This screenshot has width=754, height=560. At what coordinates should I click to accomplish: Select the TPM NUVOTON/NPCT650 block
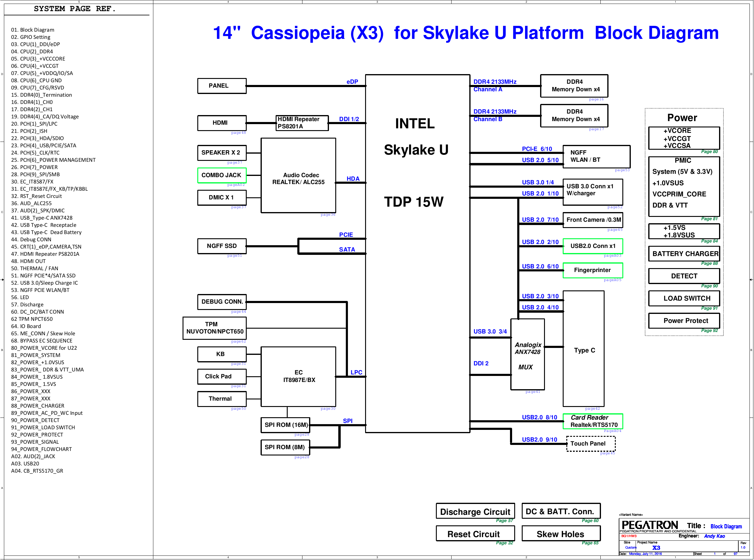pyautogui.click(x=214, y=328)
